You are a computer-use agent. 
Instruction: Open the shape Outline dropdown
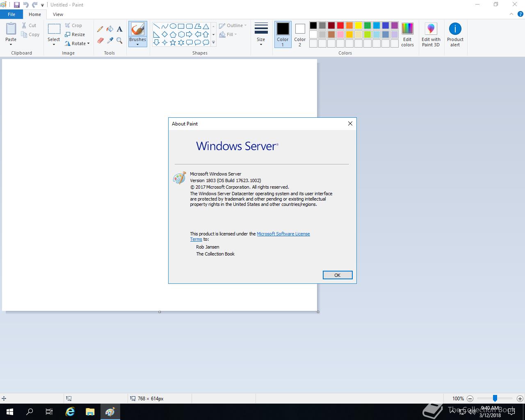[x=233, y=25]
